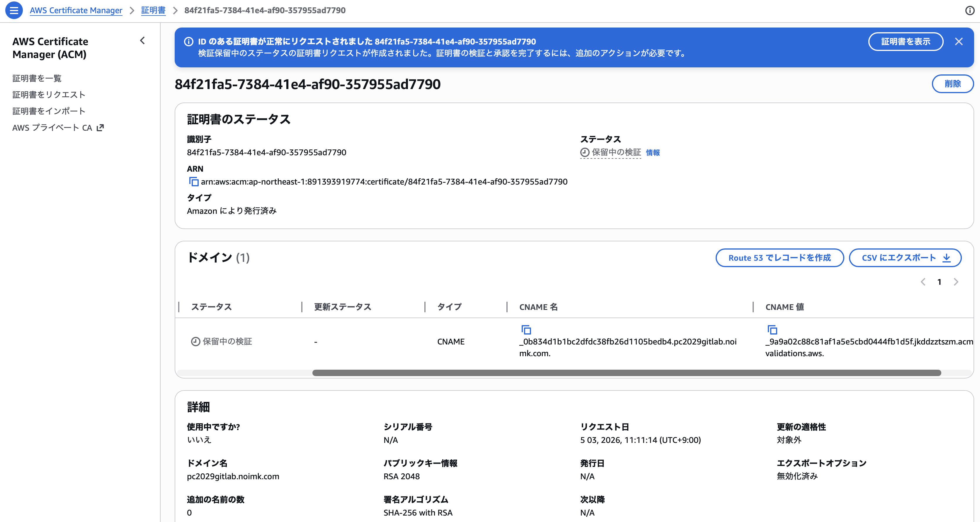Screen dimensions: 980x522
Task: Open the hamburger navigation menu
Action: pos(14,10)
